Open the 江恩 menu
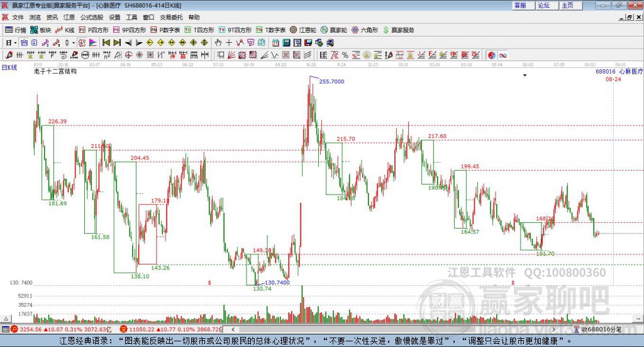 tap(69, 17)
